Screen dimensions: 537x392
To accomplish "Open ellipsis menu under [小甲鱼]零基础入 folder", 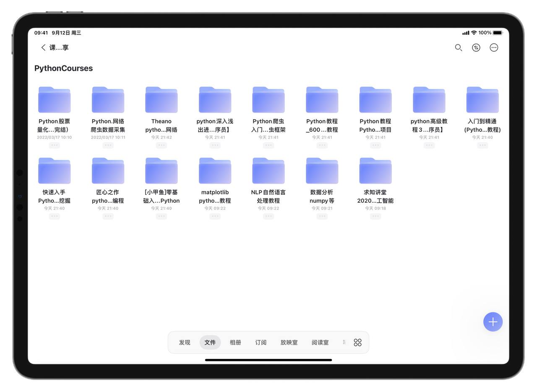I will click(x=162, y=216).
